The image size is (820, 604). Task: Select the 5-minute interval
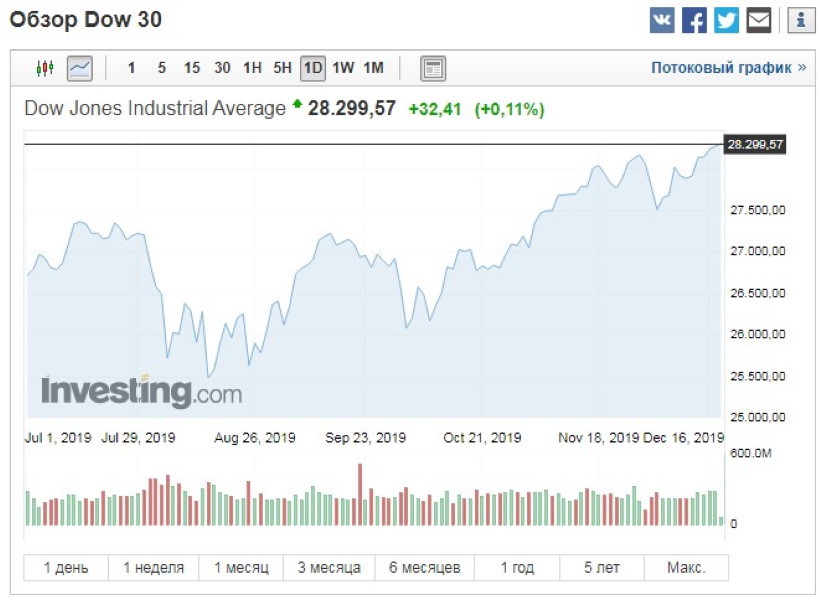coord(161,68)
